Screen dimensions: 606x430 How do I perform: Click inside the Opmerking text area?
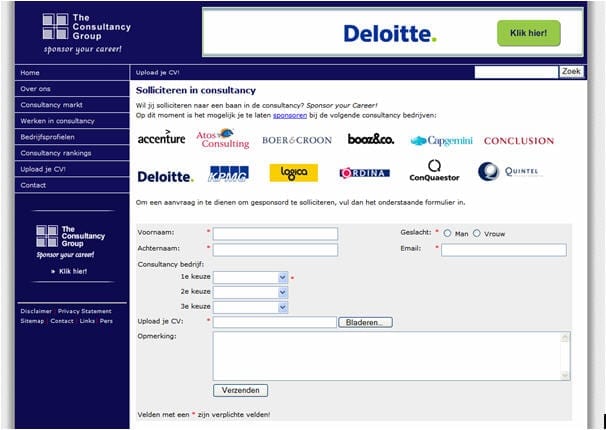[x=386, y=356]
